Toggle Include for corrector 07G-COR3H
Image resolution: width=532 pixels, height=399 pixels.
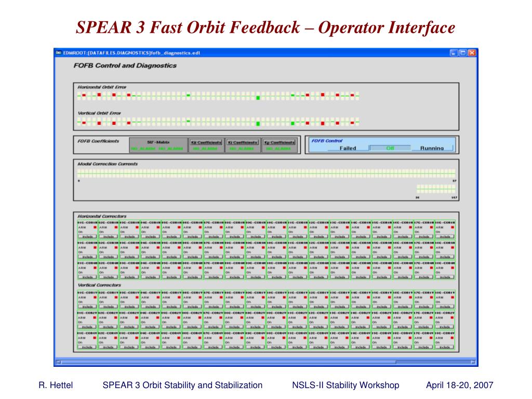tap(214, 257)
